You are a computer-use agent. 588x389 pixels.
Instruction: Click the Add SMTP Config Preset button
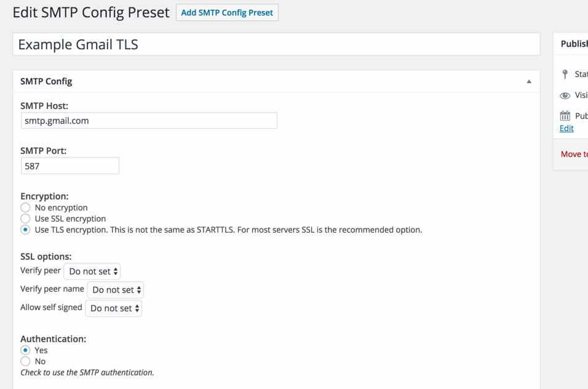(227, 13)
